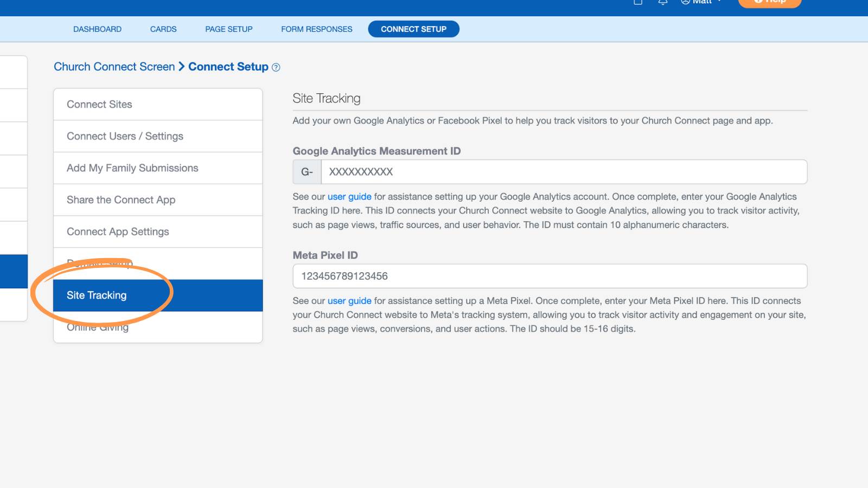Image resolution: width=868 pixels, height=488 pixels.
Task: Open the Page Setup tab
Action: [x=229, y=29]
